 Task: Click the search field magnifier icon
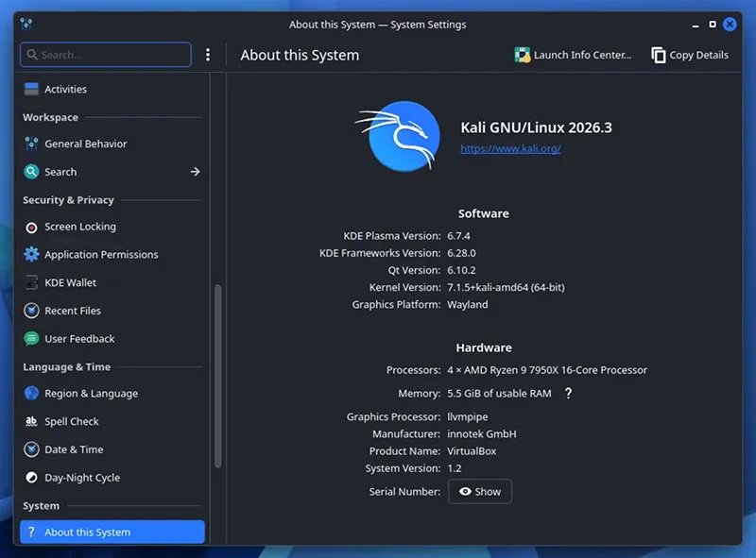[32, 55]
